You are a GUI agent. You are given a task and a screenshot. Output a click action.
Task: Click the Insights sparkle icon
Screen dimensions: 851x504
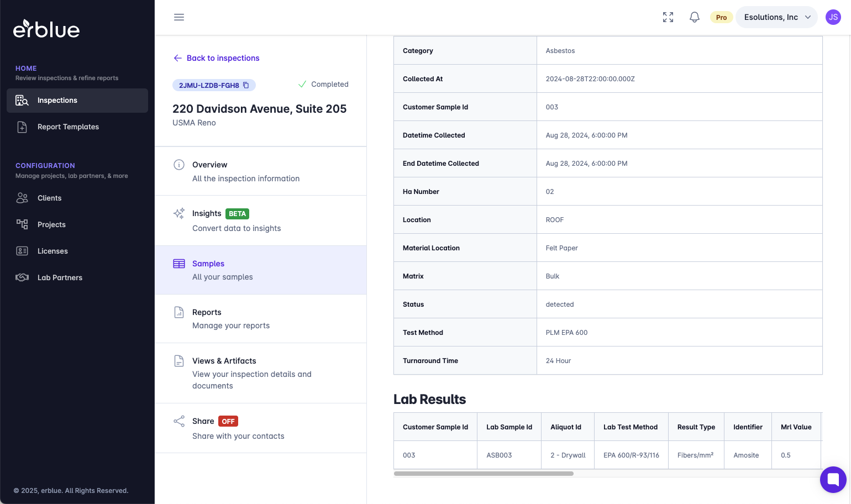click(179, 213)
